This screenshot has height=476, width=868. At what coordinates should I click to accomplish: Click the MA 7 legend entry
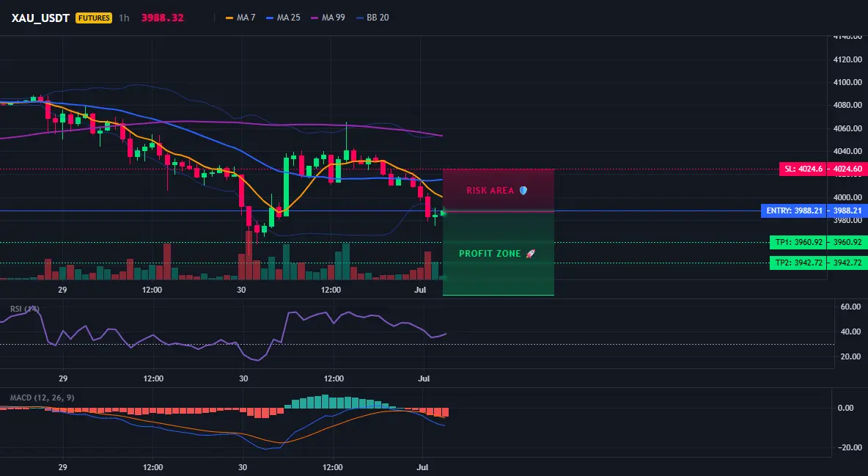click(240, 18)
